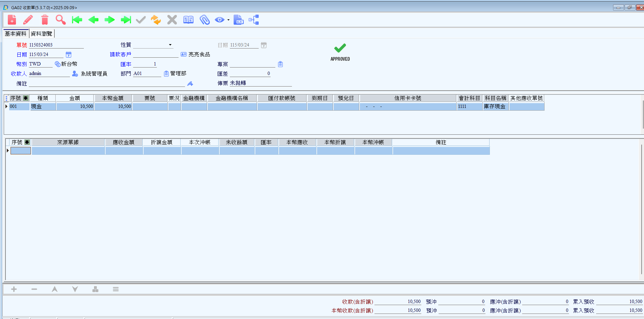Click the orange arrows transfer icon
This screenshot has width=644, height=319.
(156, 20)
